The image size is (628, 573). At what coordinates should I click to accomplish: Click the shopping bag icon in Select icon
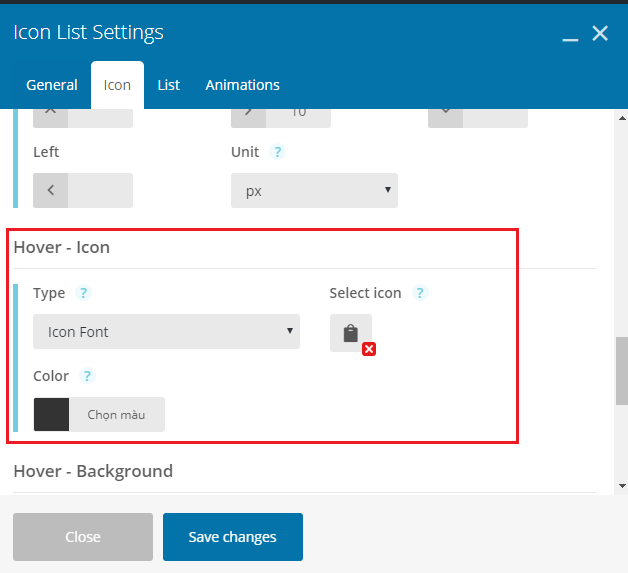350,333
